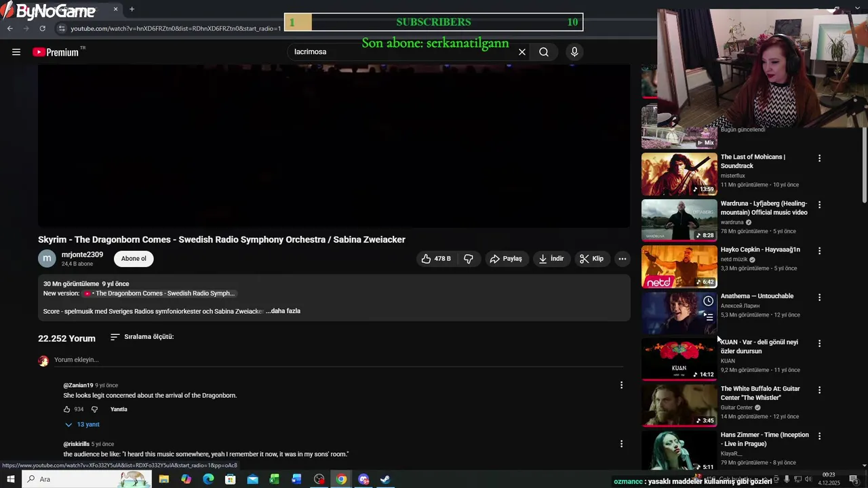Dislike the comment by @Zanian19
Screen dimensions: 868x488
click(94, 409)
